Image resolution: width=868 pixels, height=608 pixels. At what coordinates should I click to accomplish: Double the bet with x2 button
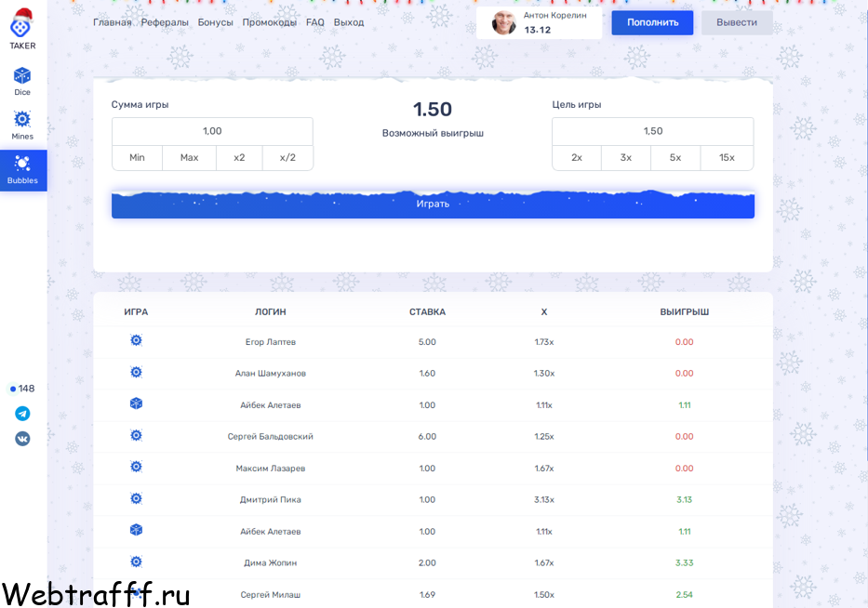pos(239,158)
